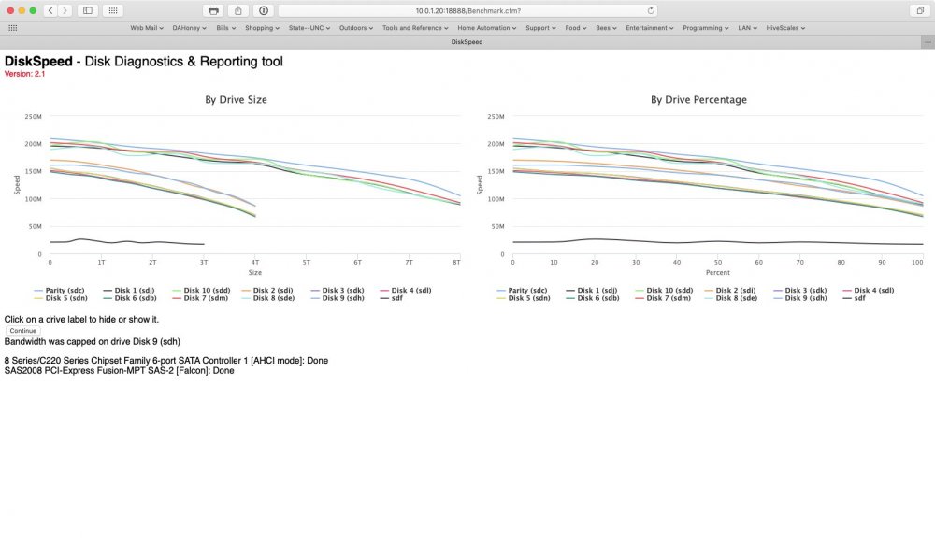Screen dimensions: 935x560
Task: Hide Parity (sdc) in By Drive Percentage legend
Action: 523,291
